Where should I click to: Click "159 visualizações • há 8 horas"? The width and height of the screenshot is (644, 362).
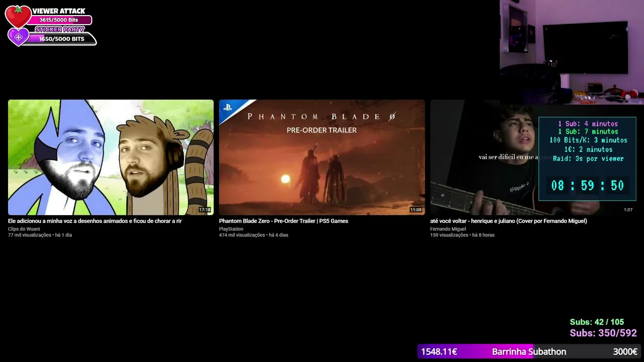coord(462,235)
